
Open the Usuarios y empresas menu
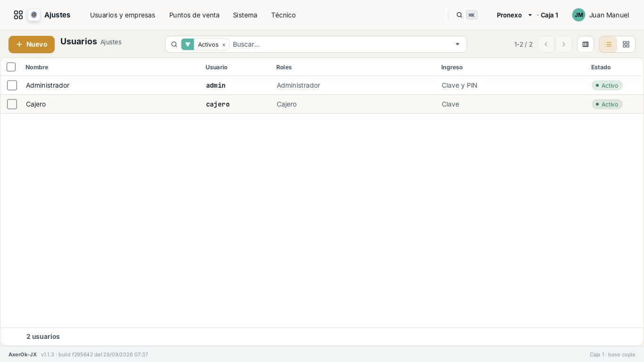point(123,15)
